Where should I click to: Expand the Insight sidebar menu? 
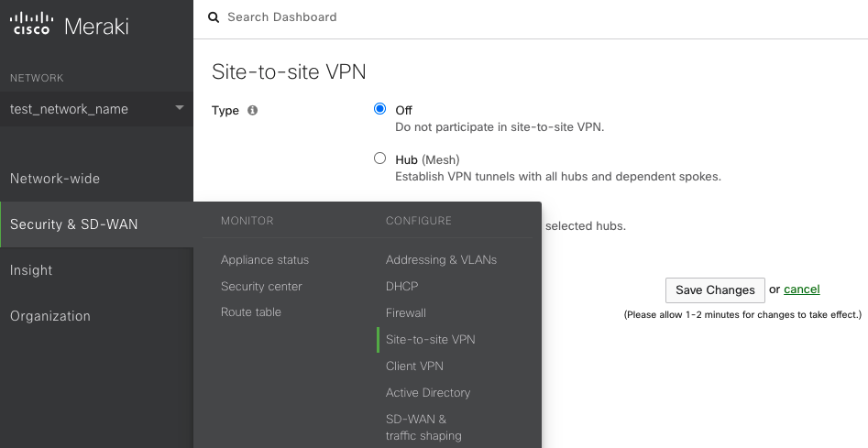[31, 270]
